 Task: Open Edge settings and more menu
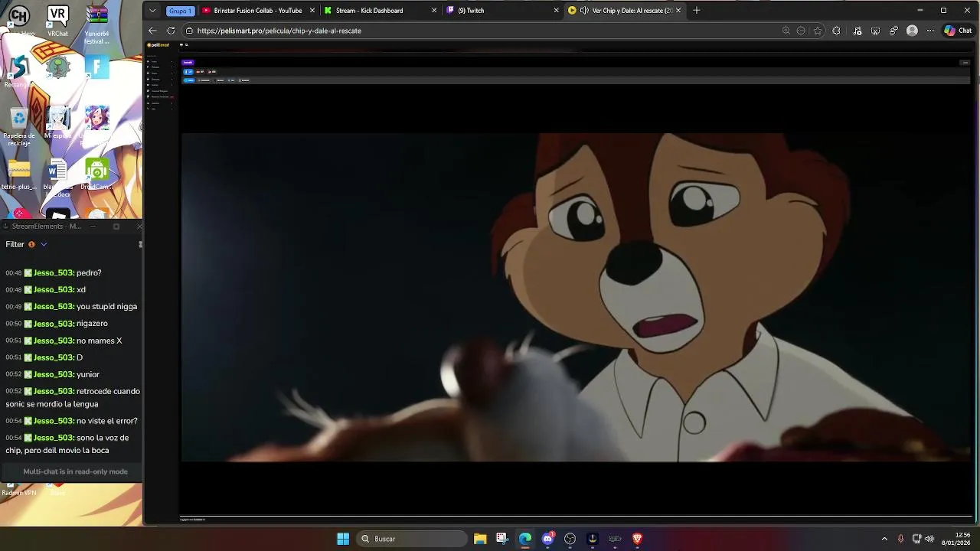930,31
